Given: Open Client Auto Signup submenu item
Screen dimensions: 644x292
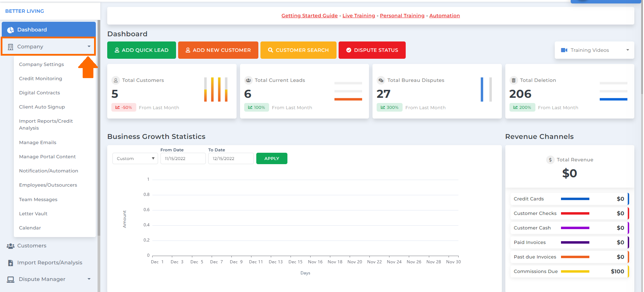Looking at the screenshot, I should (42, 107).
